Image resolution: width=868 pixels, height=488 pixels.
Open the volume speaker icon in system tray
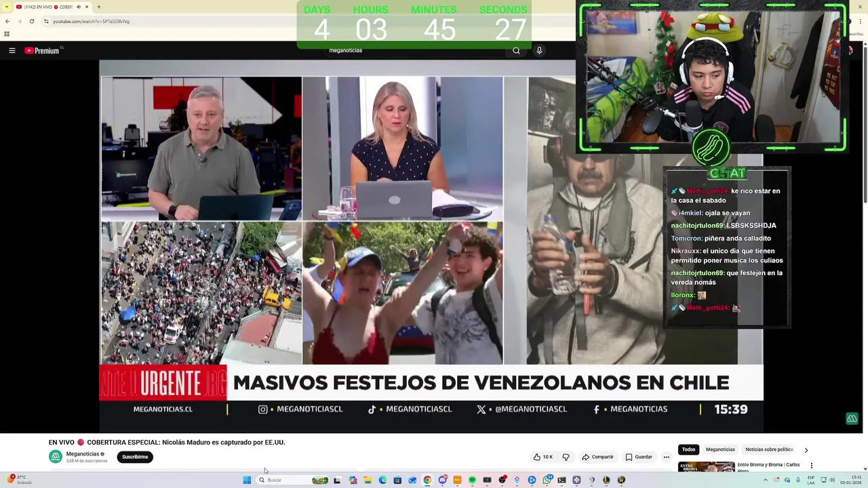click(832, 480)
